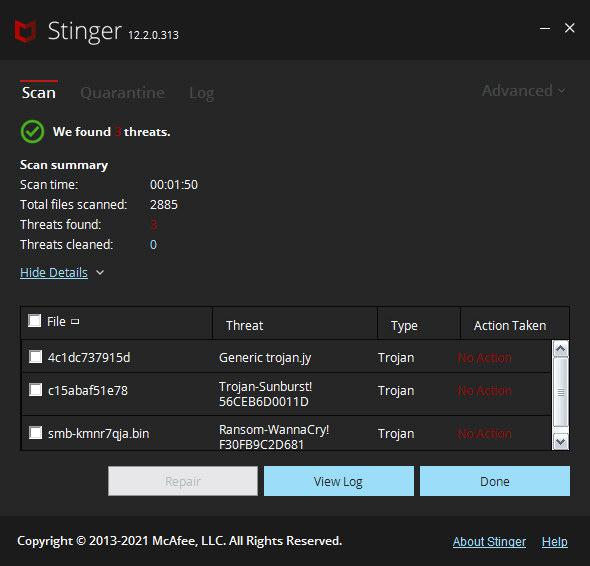Click the 'Threats cleaned:' label

66,244
